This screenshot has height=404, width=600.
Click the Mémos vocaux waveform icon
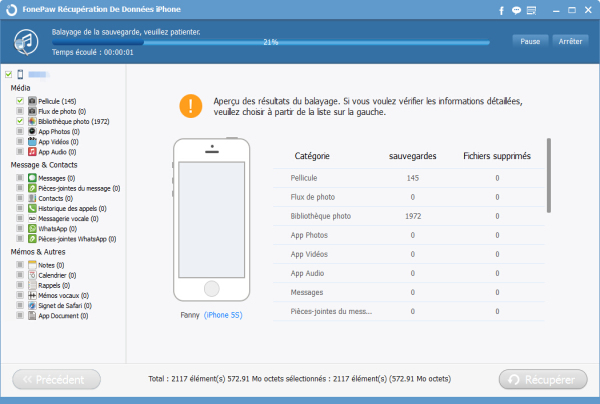(x=32, y=295)
